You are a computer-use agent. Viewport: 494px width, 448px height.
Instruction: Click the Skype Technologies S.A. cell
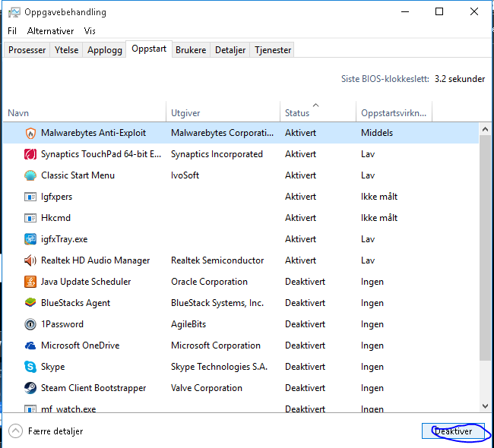220,367
